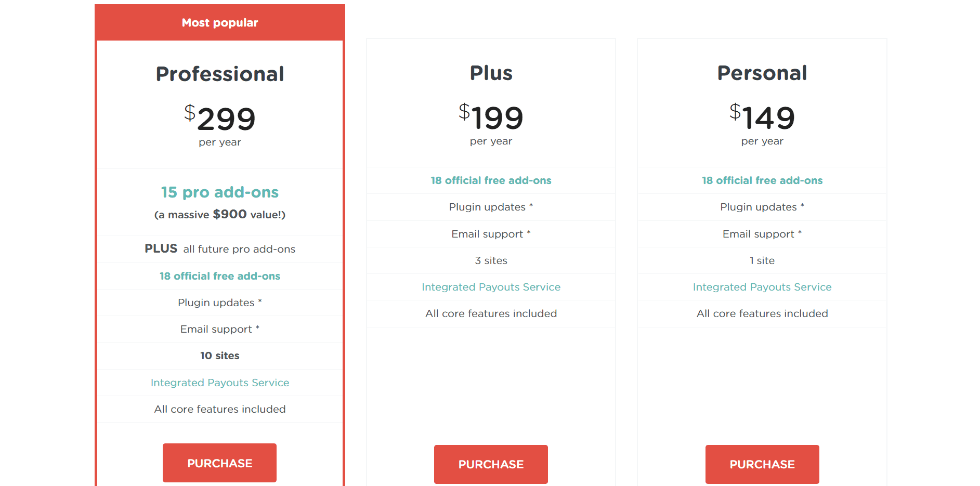Screen dimensions: 980x486
Task: Open the 15 pro add-ons link
Action: (219, 192)
